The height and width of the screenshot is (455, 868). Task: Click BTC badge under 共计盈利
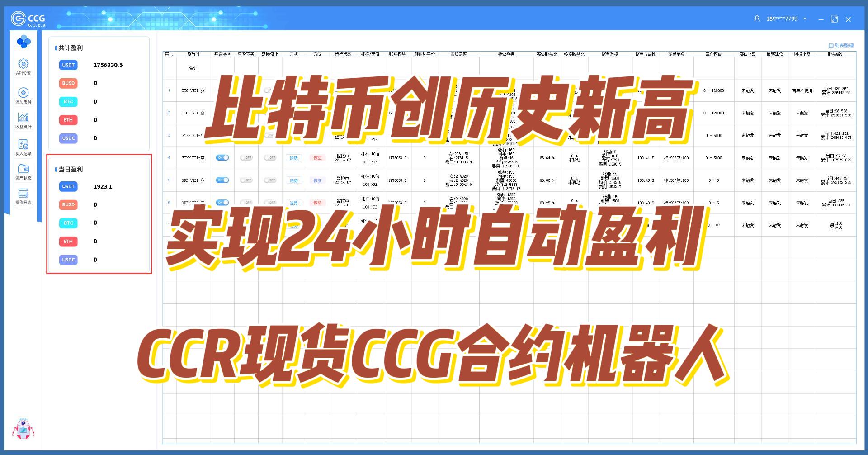click(x=68, y=101)
